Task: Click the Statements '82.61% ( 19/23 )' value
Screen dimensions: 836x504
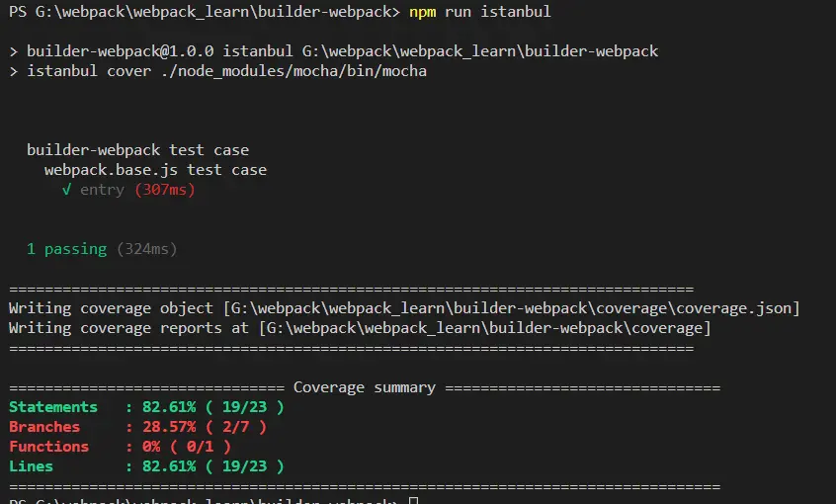Action: (x=213, y=407)
